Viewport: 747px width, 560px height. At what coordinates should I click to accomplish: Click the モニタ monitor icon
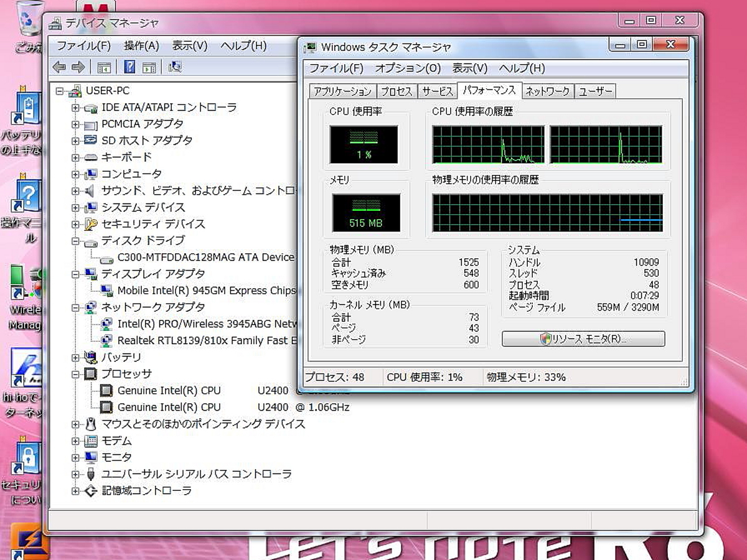tap(91, 457)
